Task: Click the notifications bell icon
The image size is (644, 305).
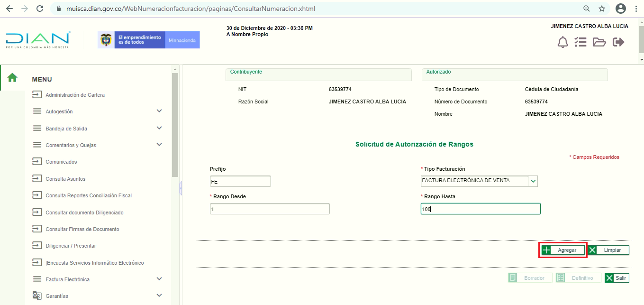Action: (x=562, y=42)
